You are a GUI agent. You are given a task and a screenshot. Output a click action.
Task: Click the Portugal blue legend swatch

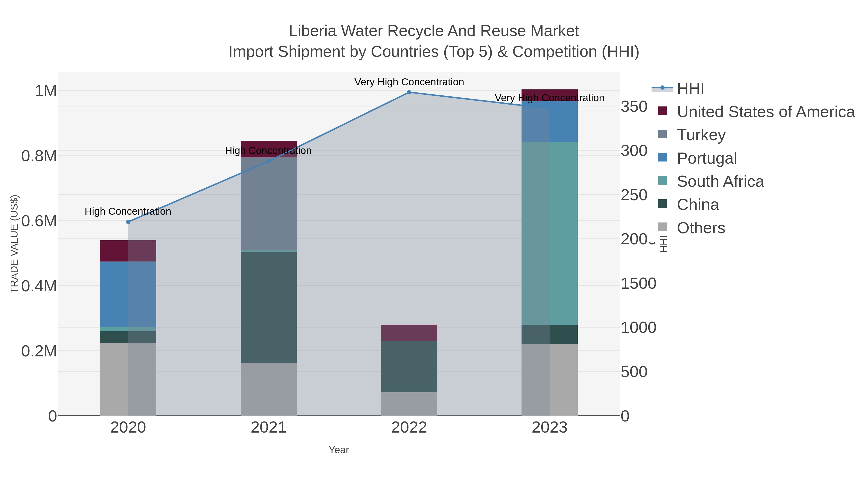[x=663, y=157]
